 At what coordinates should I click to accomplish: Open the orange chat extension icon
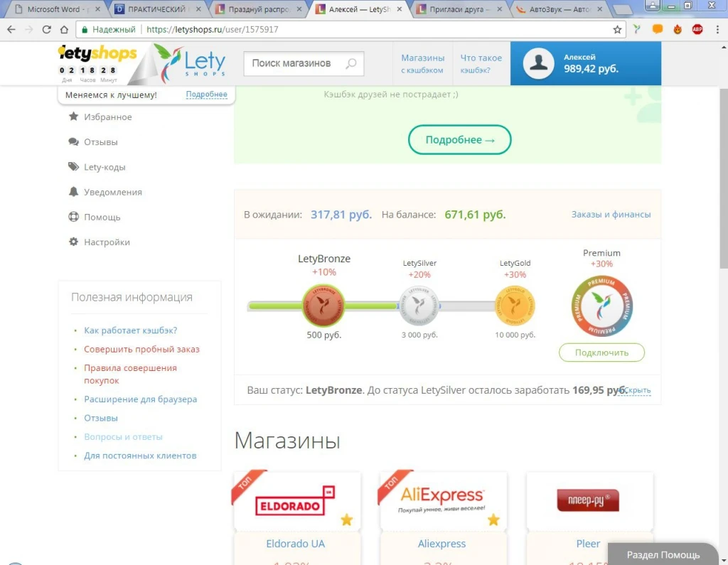click(658, 29)
